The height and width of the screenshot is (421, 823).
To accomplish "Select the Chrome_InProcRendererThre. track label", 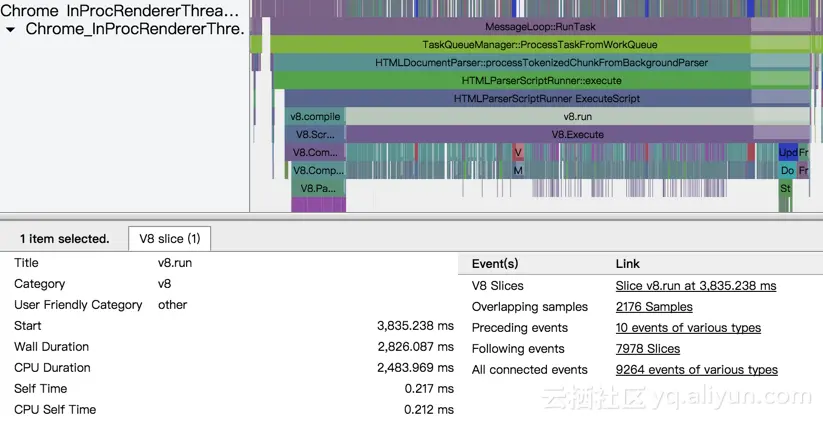I will point(135,29).
